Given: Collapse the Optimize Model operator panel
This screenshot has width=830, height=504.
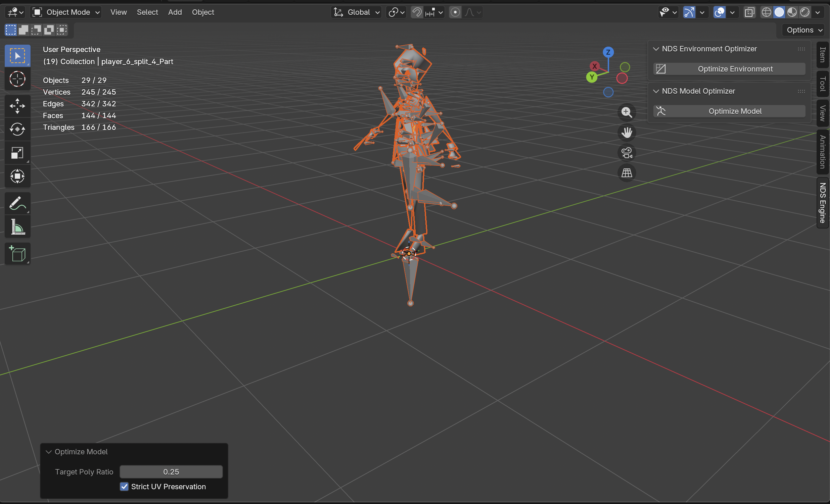Looking at the screenshot, I should pos(48,452).
